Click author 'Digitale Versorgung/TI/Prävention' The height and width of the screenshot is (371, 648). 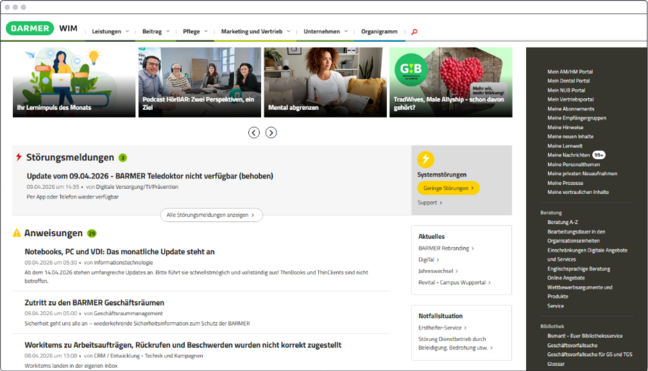tap(137, 187)
